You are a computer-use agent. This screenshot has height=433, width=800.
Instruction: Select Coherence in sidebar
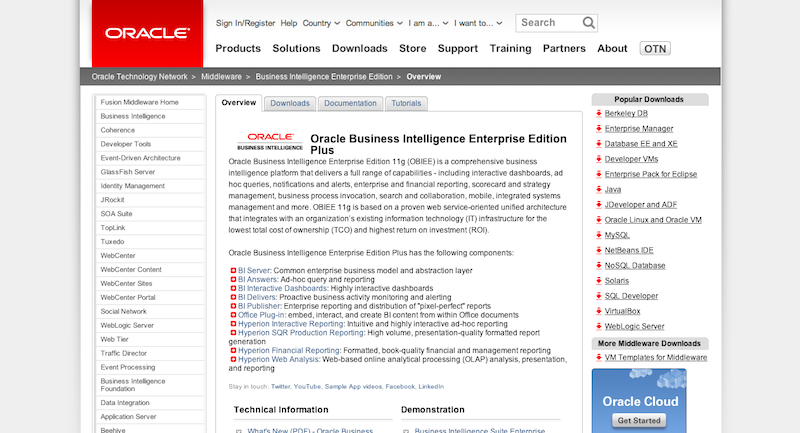point(117,130)
